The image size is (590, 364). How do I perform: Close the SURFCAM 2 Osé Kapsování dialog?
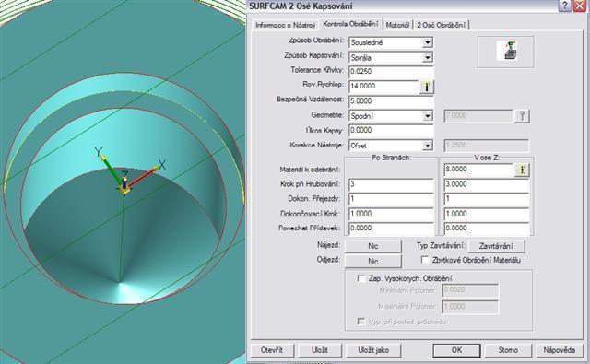[580, 6]
